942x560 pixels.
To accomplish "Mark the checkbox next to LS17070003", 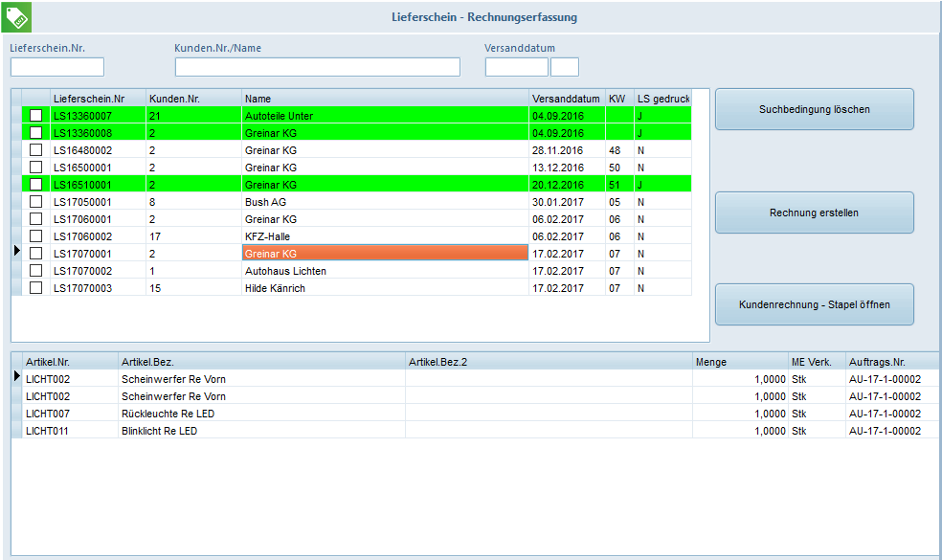I will [36, 288].
